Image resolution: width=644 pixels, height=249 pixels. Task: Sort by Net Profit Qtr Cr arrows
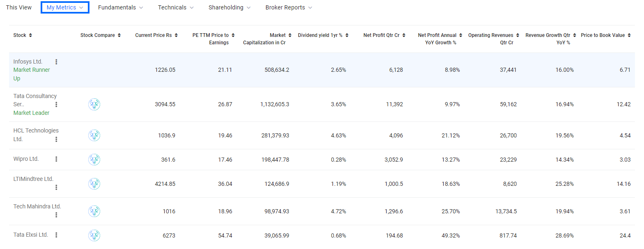pos(404,35)
